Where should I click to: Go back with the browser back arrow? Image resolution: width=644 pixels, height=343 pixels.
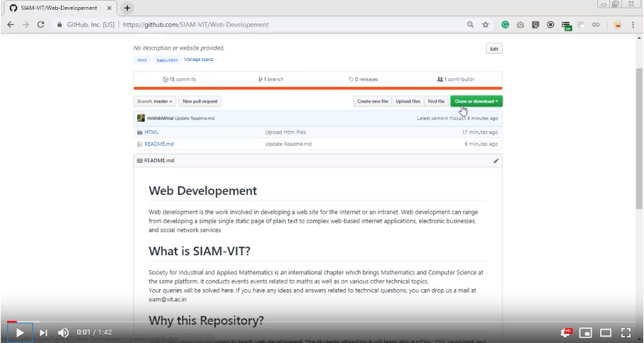pyautogui.click(x=11, y=25)
